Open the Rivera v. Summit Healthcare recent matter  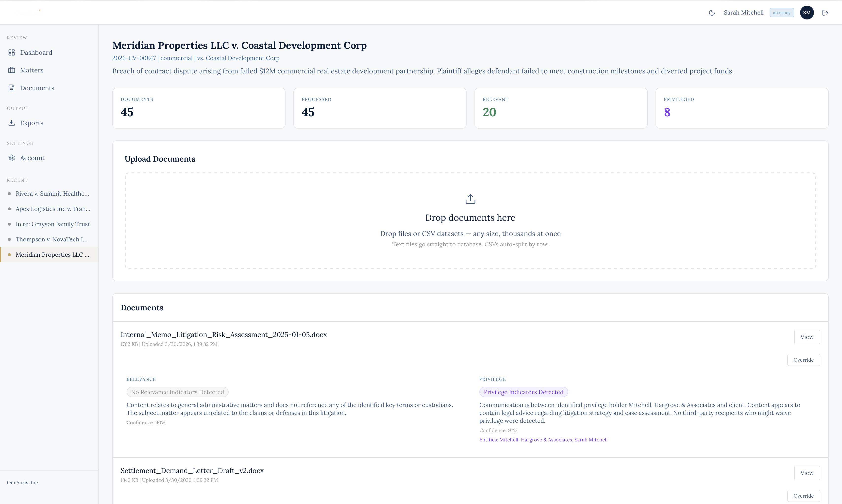53,193
